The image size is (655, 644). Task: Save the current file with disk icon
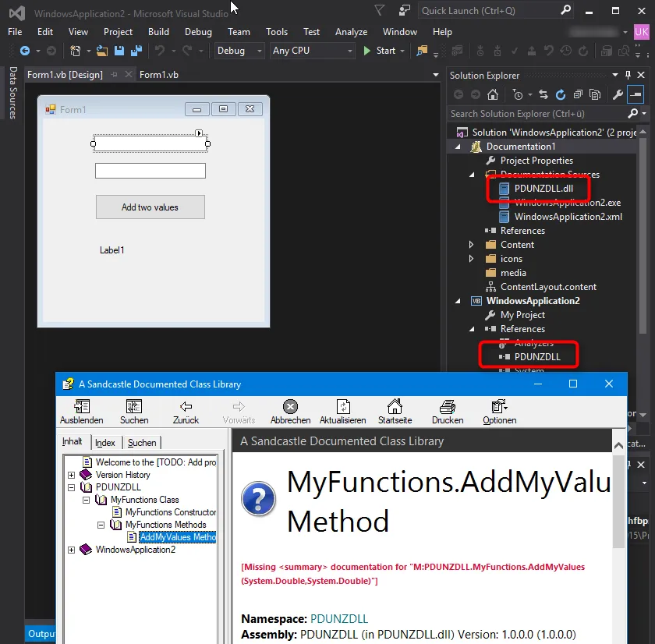point(119,51)
